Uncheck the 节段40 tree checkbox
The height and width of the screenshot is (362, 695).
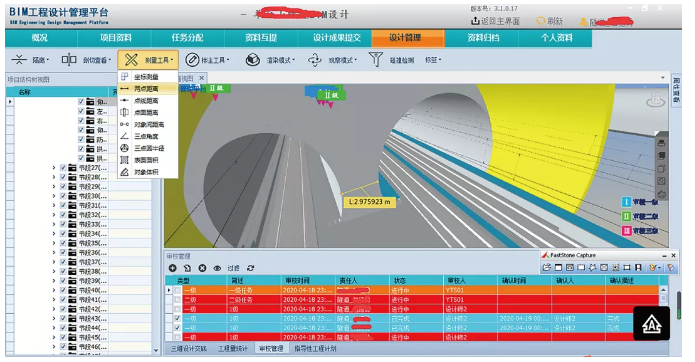pos(63,290)
